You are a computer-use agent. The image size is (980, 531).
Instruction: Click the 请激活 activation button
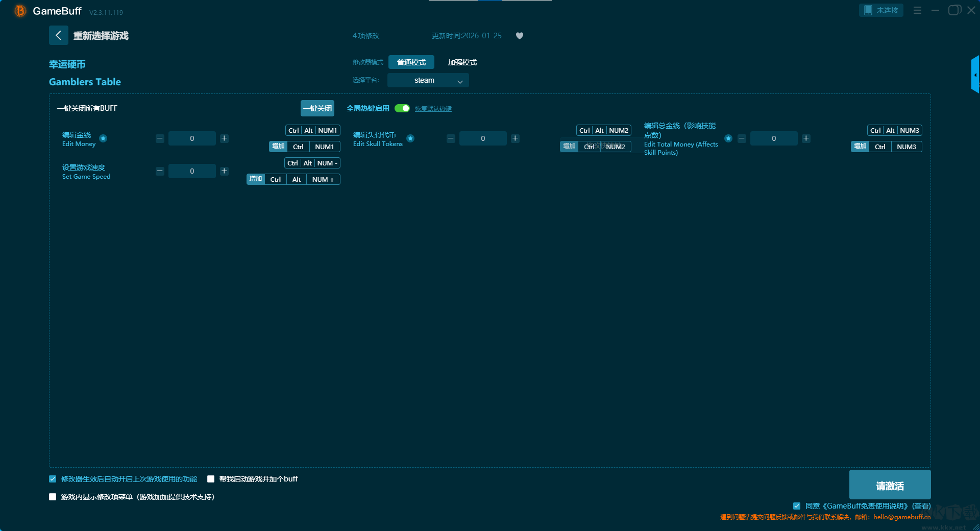point(890,485)
